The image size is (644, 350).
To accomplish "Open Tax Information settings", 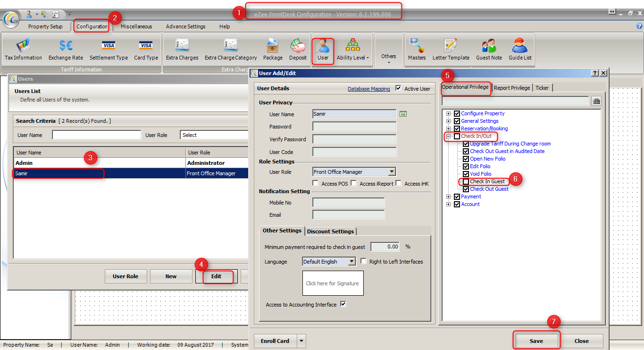I will pos(23,50).
